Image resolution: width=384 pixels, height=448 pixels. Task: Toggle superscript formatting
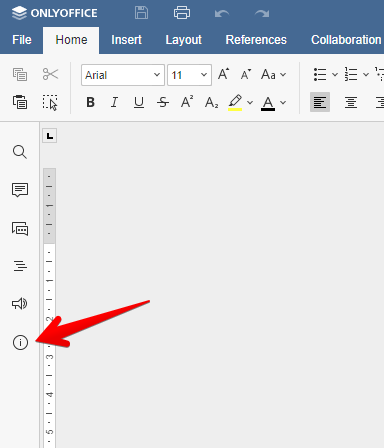point(187,102)
